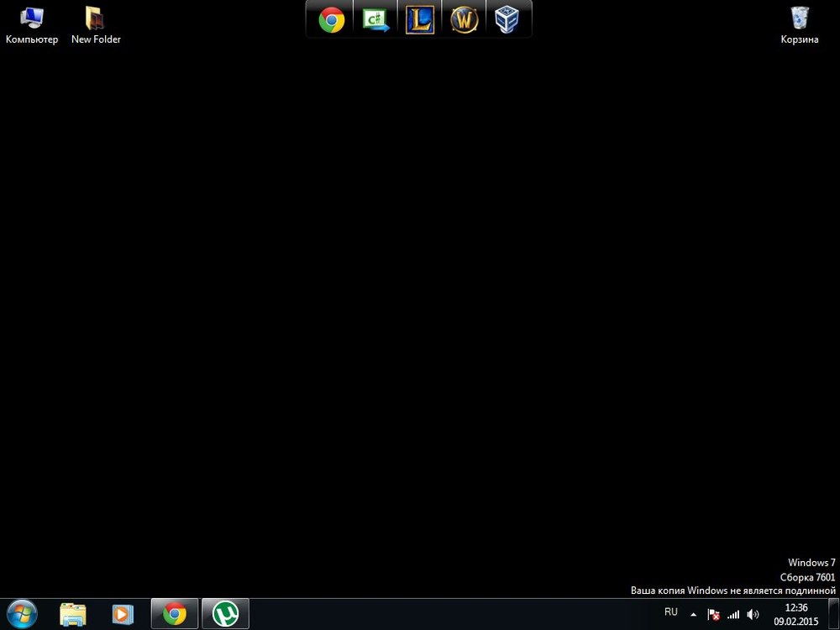Open the RU input language selector

coord(671,612)
